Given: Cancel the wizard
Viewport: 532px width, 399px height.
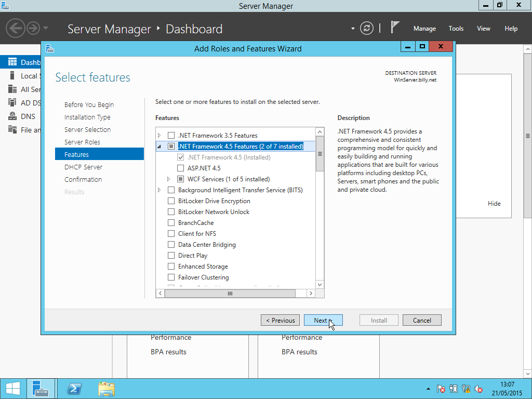Looking at the screenshot, I should 422,320.
